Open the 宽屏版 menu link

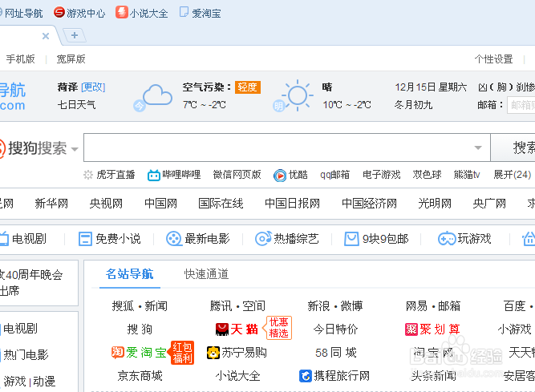tap(71, 59)
